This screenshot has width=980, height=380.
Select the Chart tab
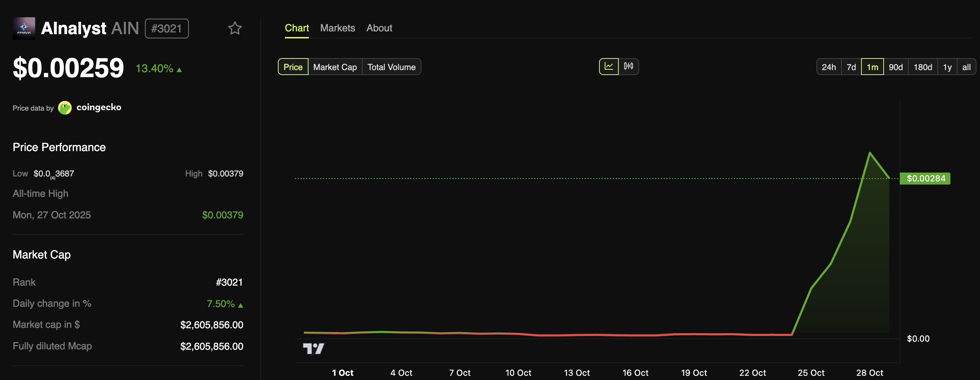(297, 28)
